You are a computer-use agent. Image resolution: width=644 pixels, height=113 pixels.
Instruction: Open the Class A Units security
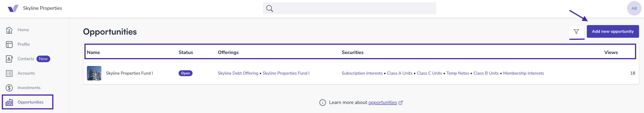[x=399, y=73]
